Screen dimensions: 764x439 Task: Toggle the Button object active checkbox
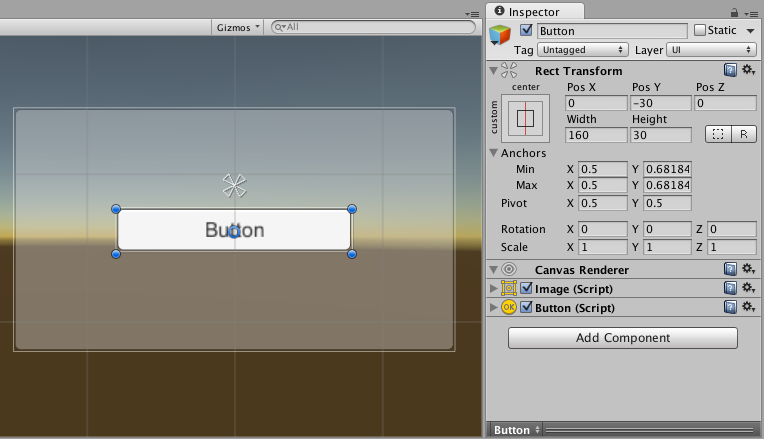point(526,30)
